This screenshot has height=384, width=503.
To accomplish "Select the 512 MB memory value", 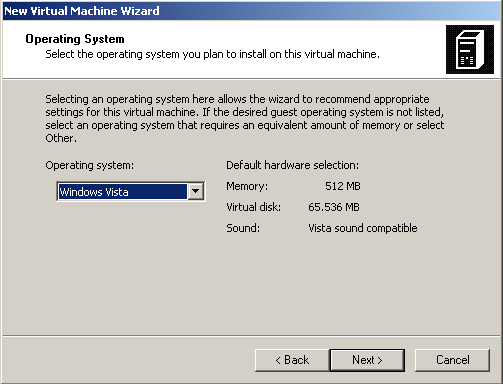I will click(343, 186).
